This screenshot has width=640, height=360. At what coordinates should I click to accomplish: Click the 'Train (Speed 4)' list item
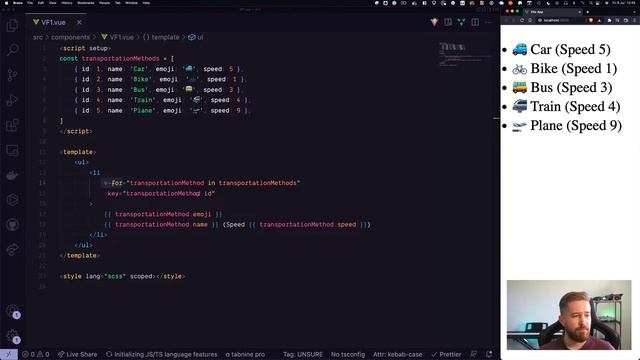[x=566, y=107]
